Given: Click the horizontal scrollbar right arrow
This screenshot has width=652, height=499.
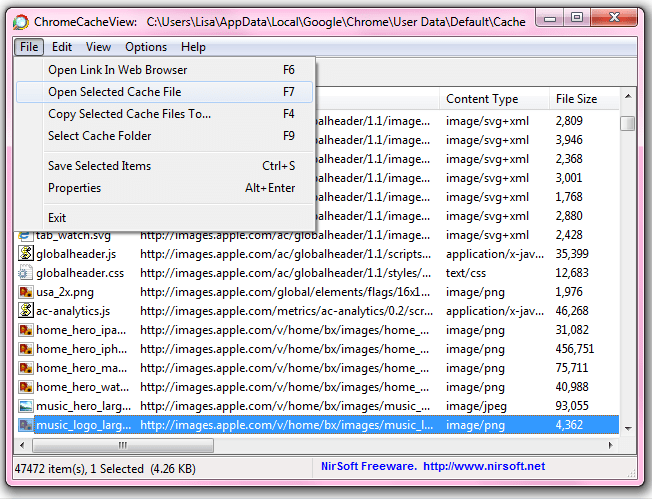Looking at the screenshot, I should tap(610, 445).
